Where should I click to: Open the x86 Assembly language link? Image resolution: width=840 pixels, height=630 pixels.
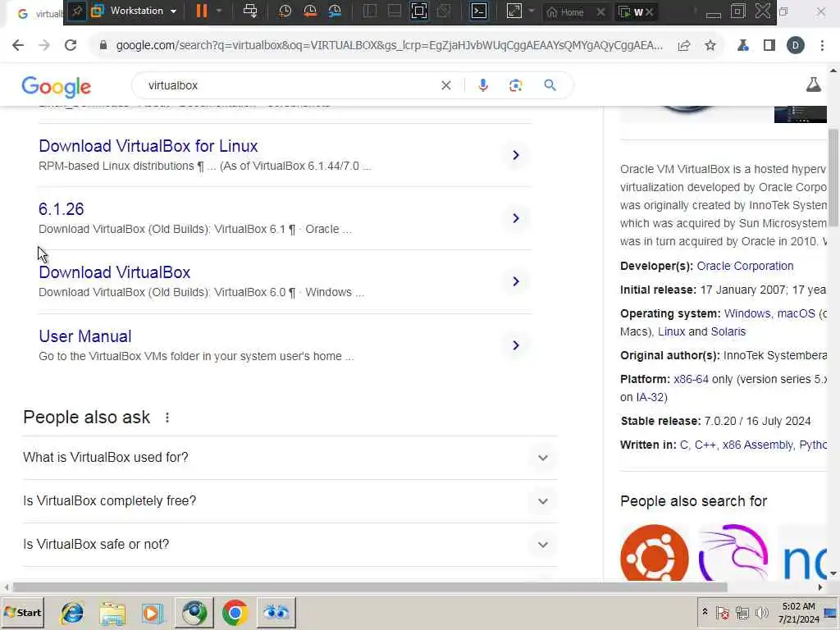pyautogui.click(x=757, y=445)
